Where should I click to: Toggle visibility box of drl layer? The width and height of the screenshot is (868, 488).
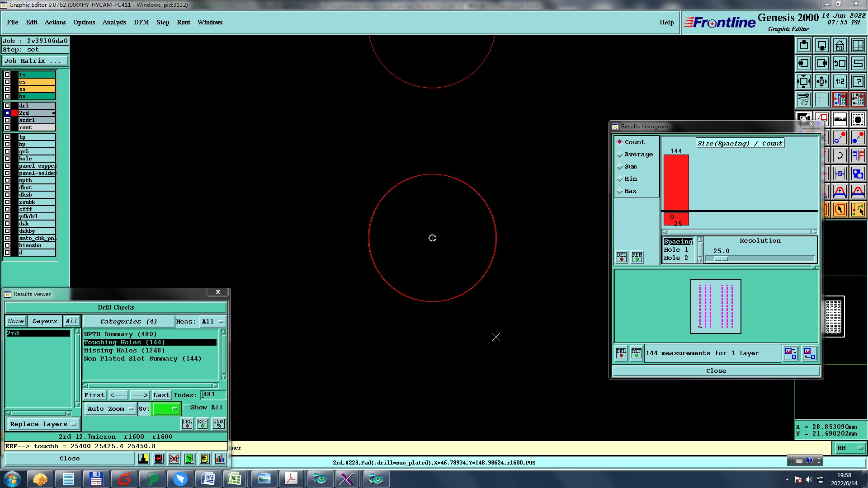point(7,106)
